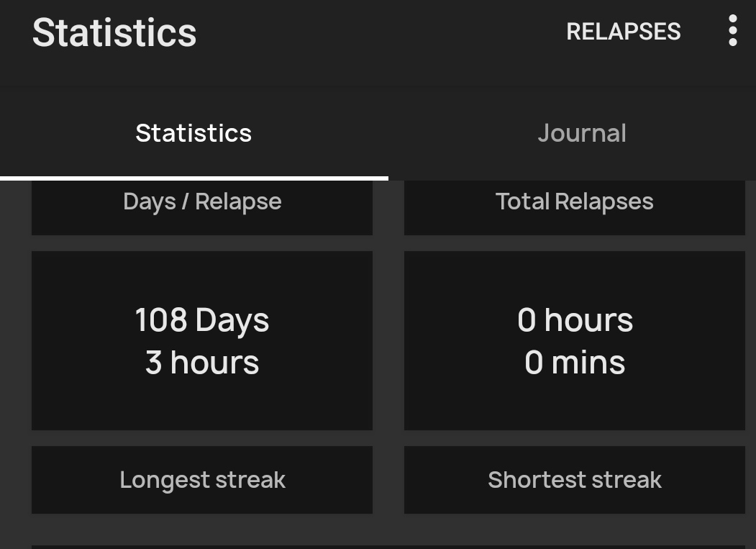
Task: Tap the Days / Relapse label
Action: (x=202, y=201)
